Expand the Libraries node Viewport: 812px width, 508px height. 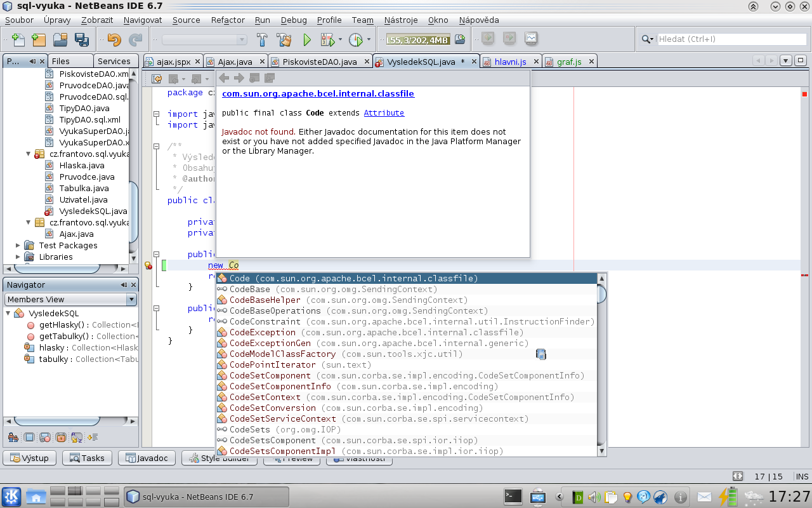[x=18, y=257]
